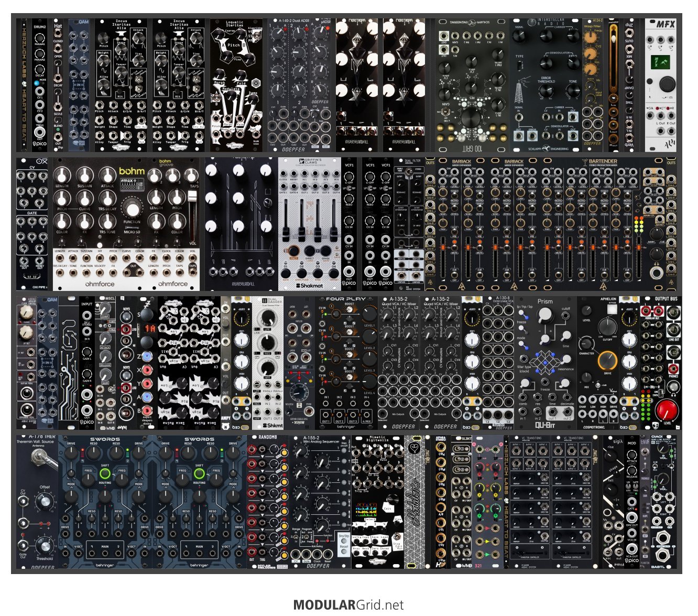Click the orange-ringed button on Griffin's Claws
This screenshot has height=616, width=698.
click(x=294, y=251)
